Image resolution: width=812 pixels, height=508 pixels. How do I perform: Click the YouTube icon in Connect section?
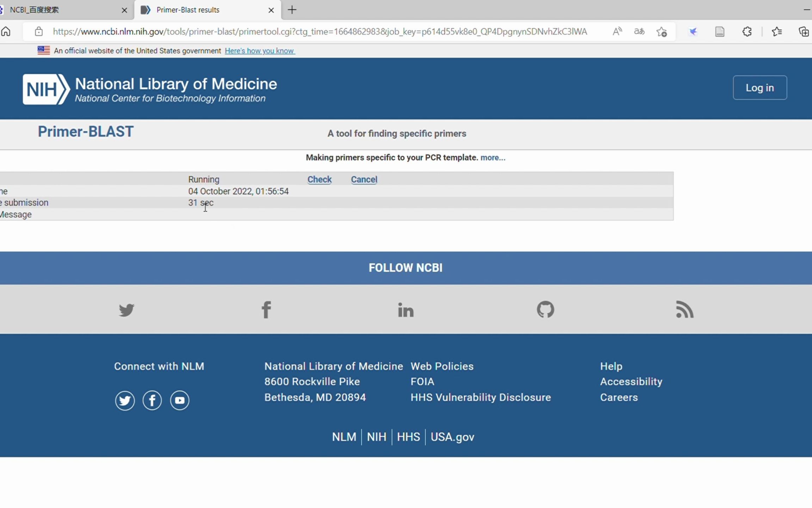(x=179, y=400)
